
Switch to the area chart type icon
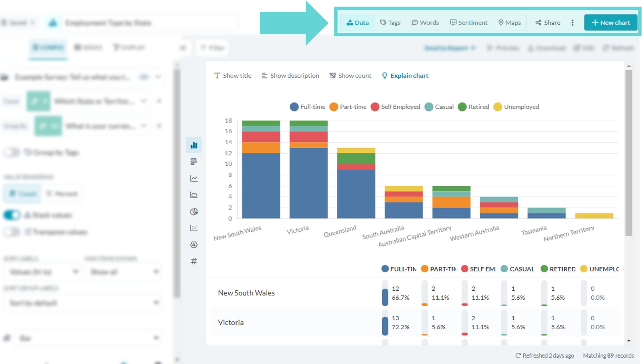pos(194,195)
